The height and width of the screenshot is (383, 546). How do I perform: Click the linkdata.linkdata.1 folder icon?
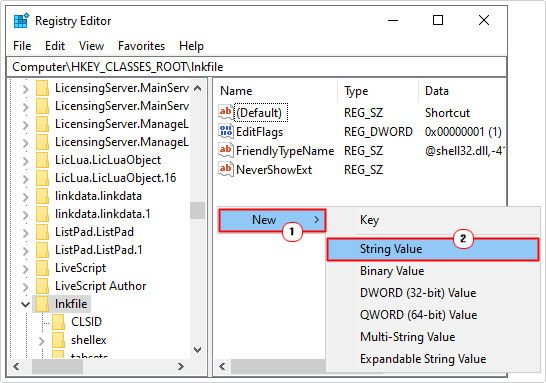coord(43,214)
